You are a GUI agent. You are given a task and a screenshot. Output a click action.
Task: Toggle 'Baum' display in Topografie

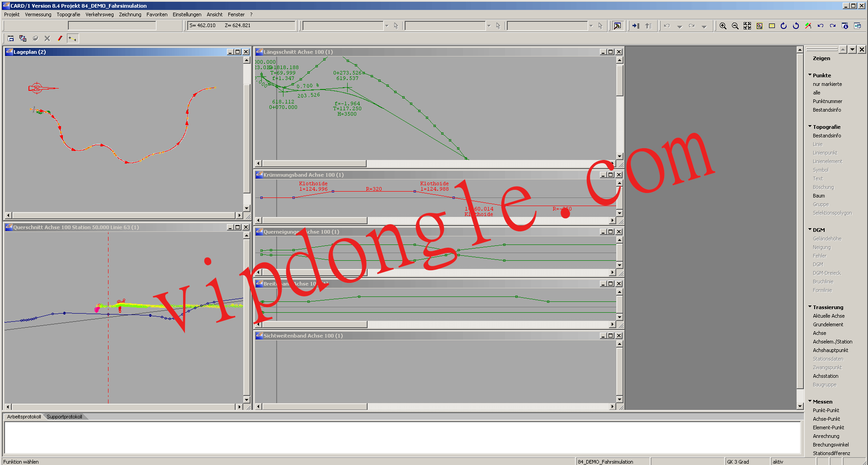point(818,196)
